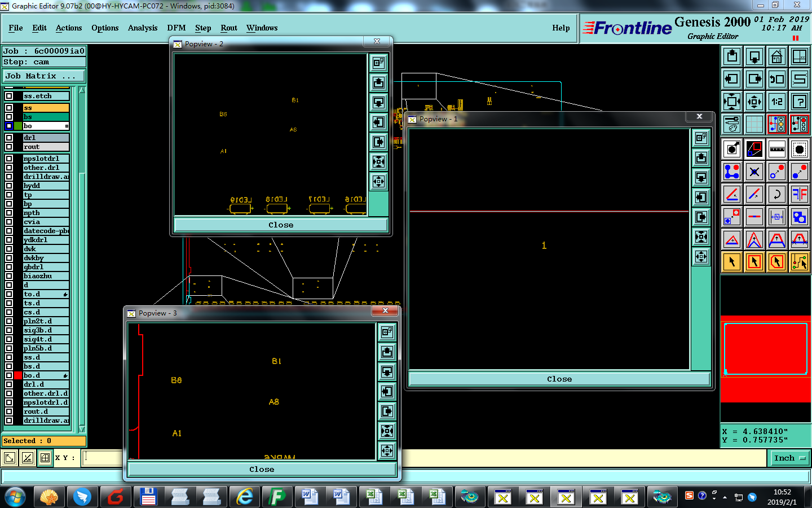Click the green color swatch beside bo layer

(18, 126)
